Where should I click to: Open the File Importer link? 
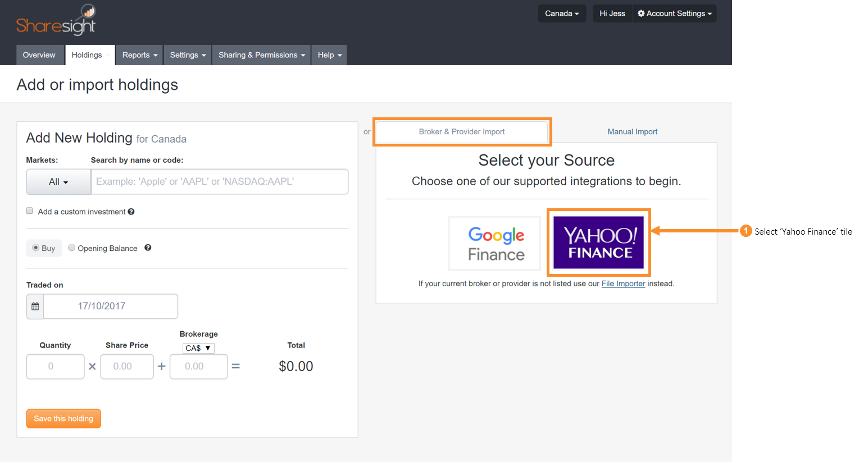point(623,283)
